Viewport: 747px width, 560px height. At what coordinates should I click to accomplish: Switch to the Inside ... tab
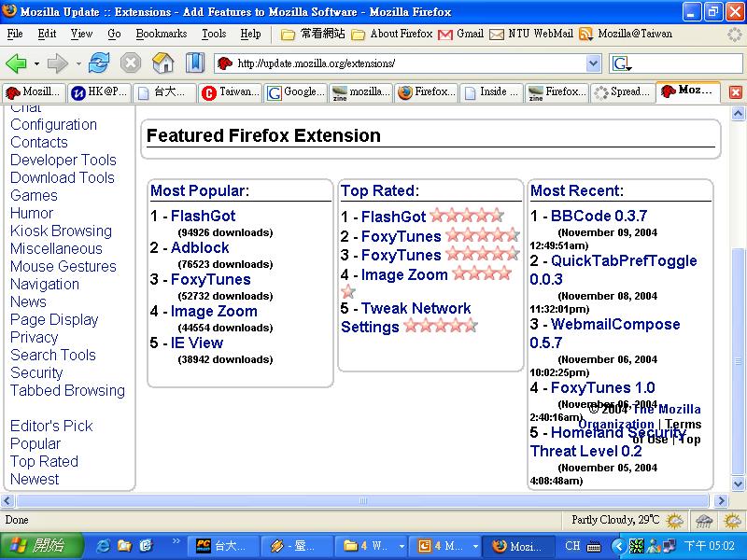coord(491,91)
